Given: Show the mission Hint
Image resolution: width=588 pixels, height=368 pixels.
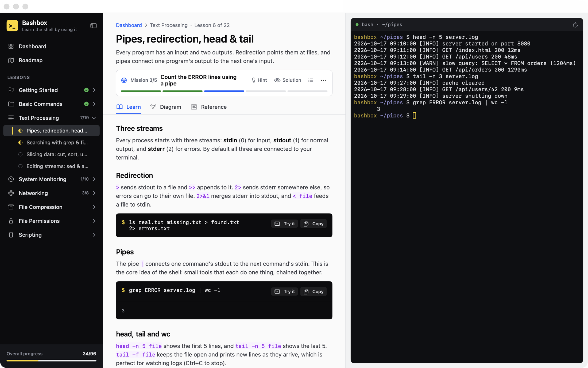Looking at the screenshot, I should [x=259, y=80].
